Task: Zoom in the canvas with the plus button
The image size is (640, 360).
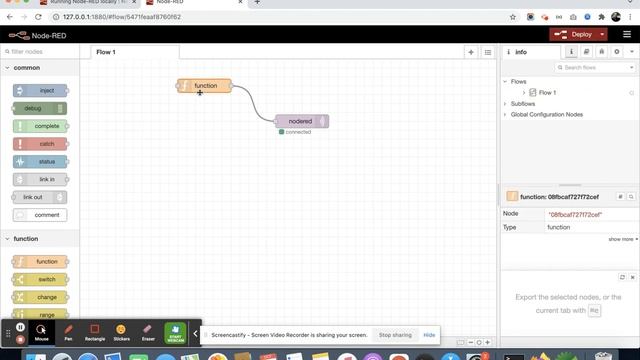Action: (487, 342)
